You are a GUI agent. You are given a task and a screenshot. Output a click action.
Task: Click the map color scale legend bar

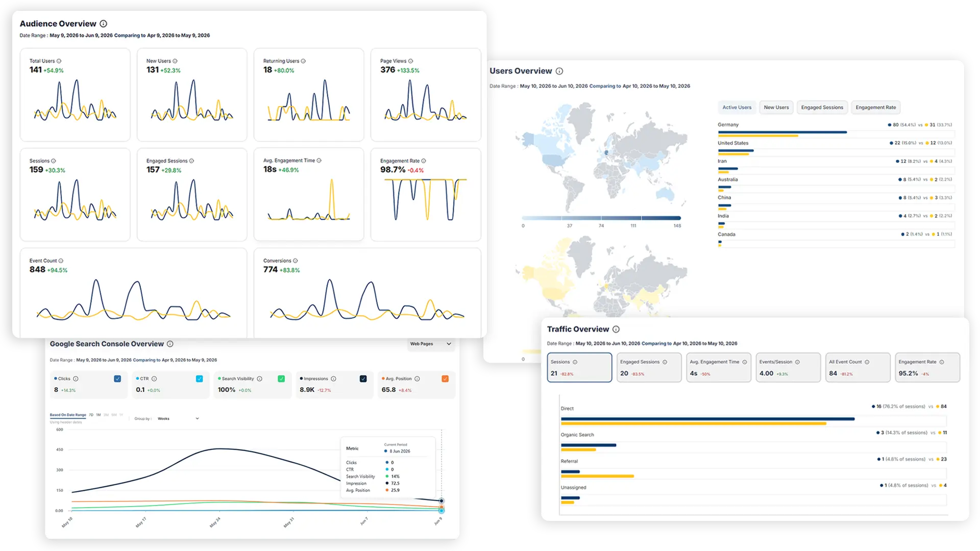(601, 218)
